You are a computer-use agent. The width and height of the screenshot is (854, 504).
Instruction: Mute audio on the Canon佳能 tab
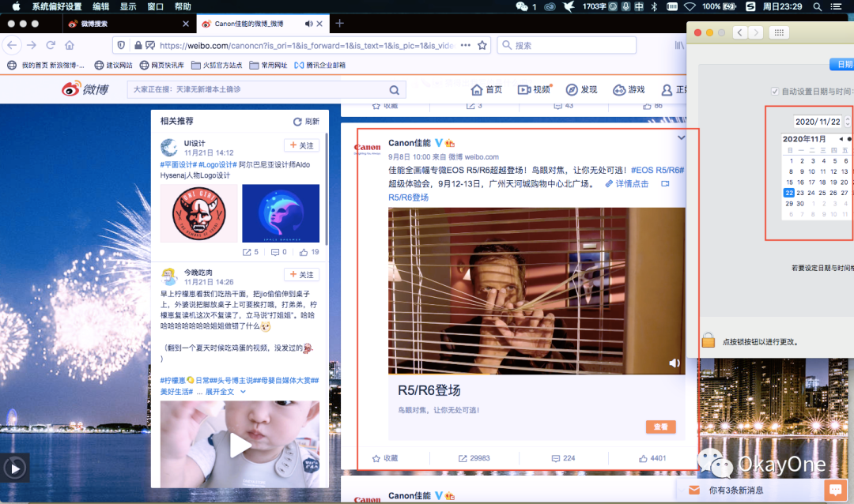pos(309,24)
